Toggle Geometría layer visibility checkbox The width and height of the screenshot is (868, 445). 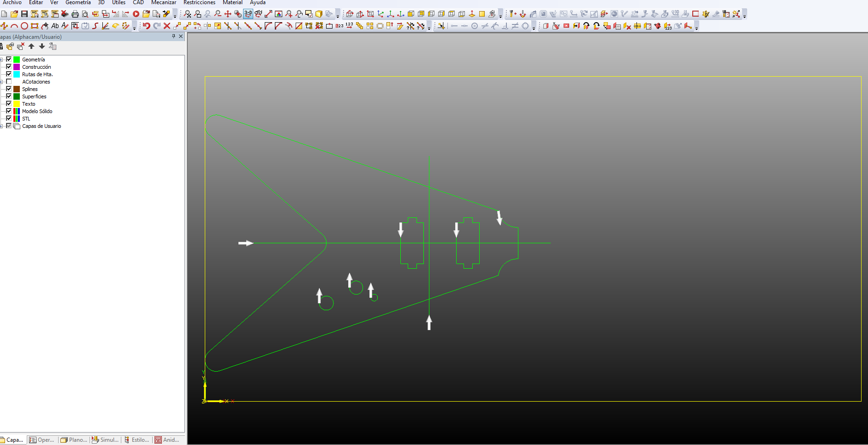coord(9,59)
